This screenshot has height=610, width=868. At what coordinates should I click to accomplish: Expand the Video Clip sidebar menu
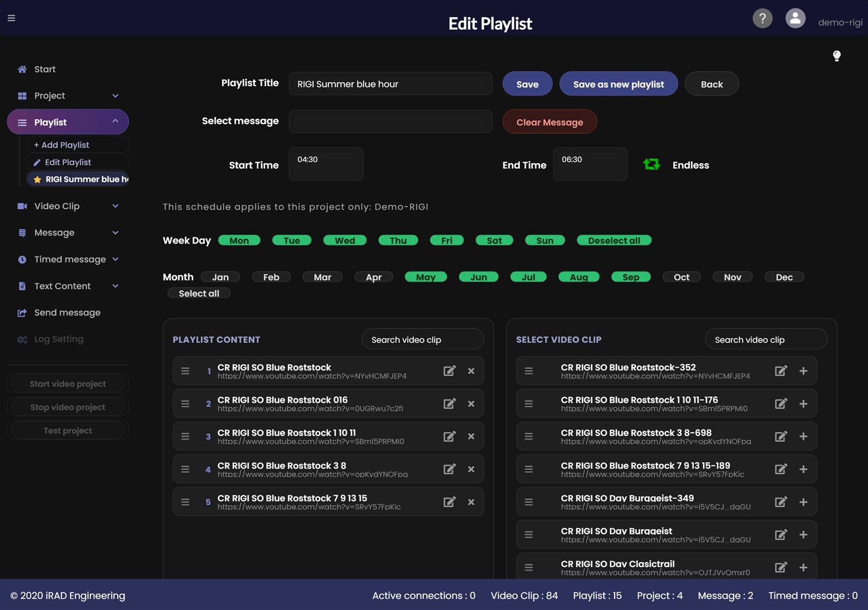pos(68,206)
